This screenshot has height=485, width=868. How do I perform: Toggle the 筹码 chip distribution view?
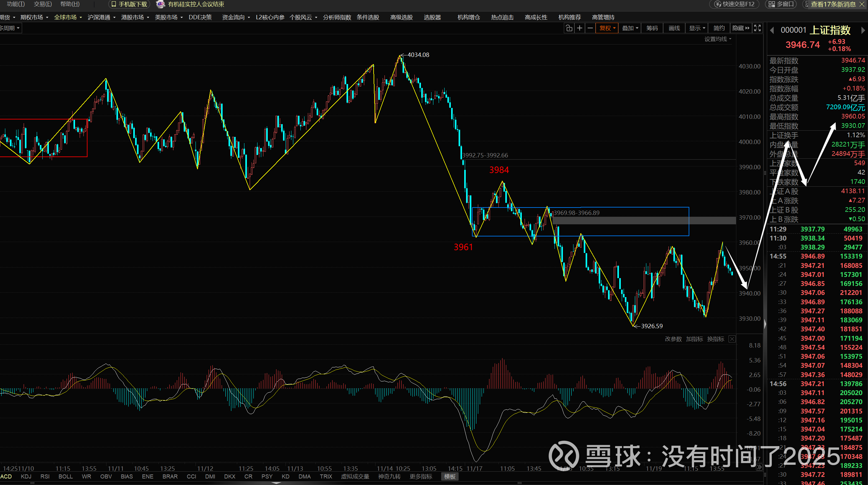click(x=652, y=28)
